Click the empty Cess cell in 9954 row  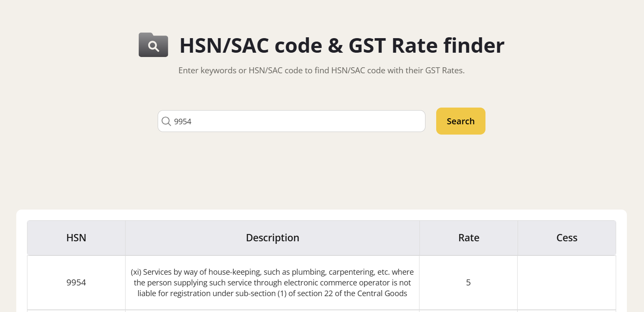(566, 282)
